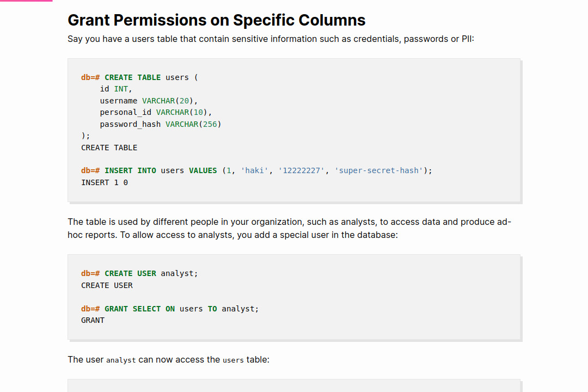Click the VARCHAR(256) type in password_hash line
Viewport: 588px width, 392px height.
pos(193,124)
